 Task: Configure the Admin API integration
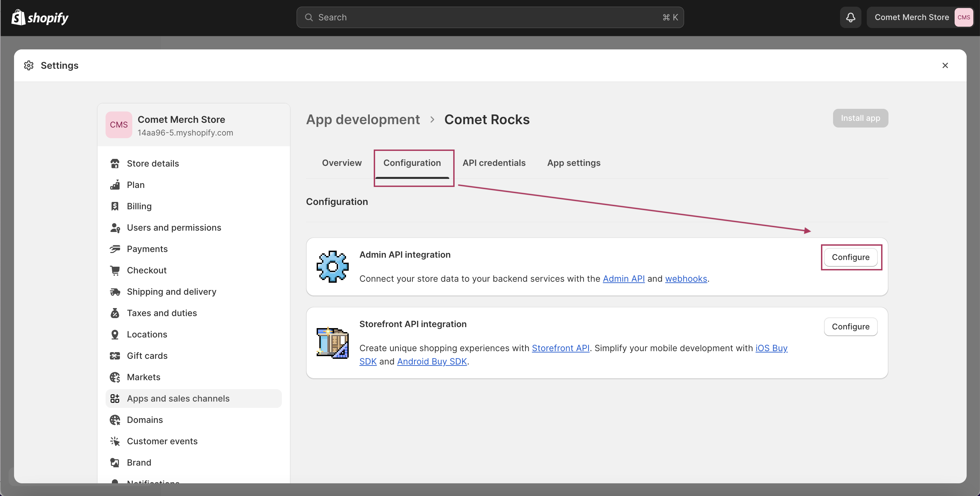(851, 257)
